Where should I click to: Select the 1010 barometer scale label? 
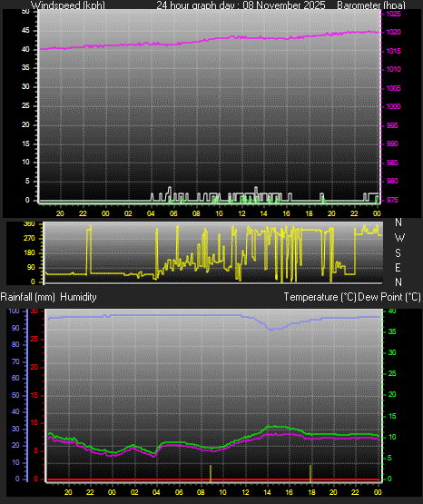393,69
